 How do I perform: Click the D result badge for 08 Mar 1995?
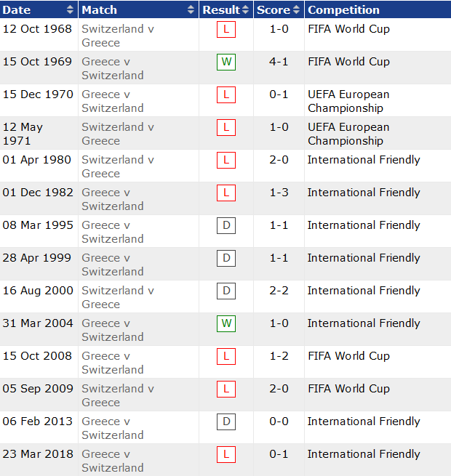pyautogui.click(x=226, y=226)
